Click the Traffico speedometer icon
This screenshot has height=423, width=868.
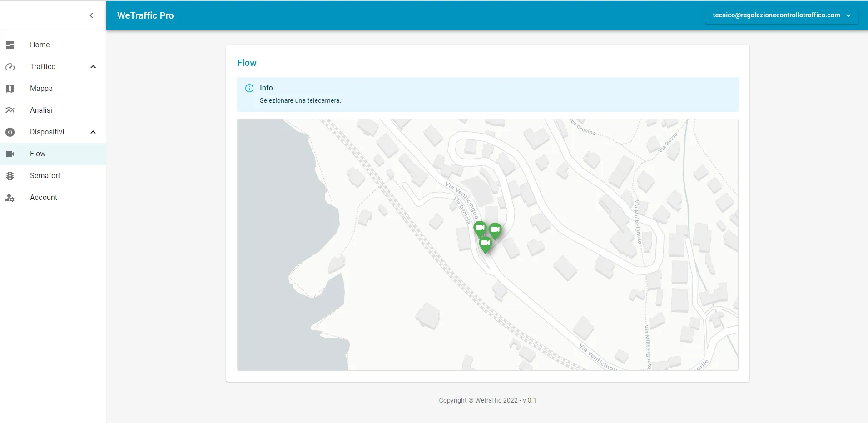[x=10, y=66]
